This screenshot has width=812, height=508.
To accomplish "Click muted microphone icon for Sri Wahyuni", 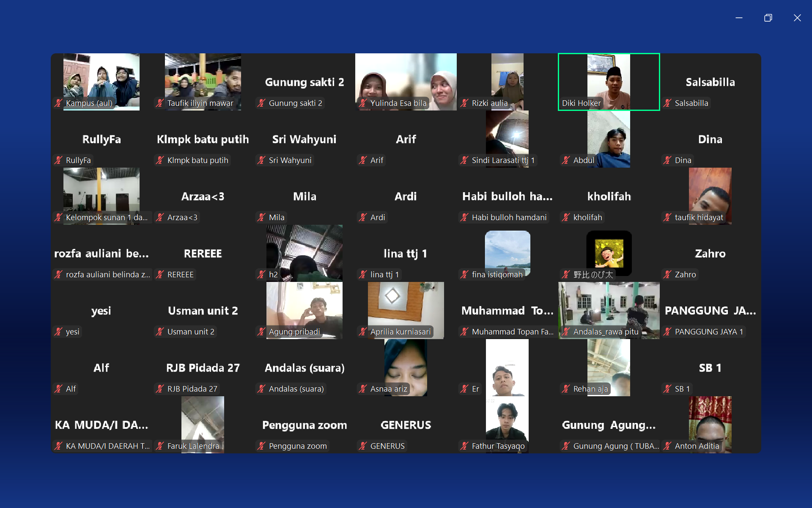I will 261,160.
